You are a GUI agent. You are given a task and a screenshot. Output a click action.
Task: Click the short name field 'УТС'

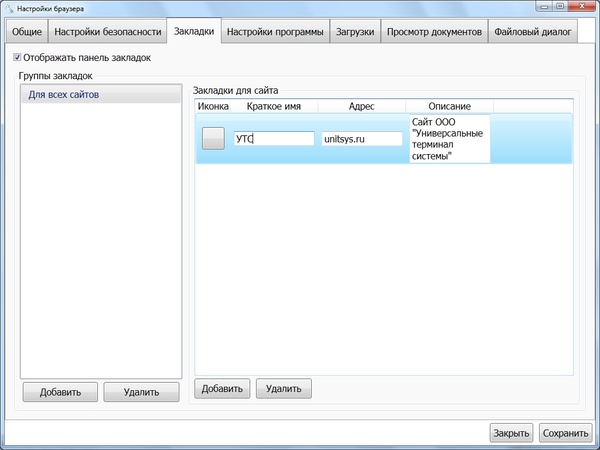coord(274,139)
